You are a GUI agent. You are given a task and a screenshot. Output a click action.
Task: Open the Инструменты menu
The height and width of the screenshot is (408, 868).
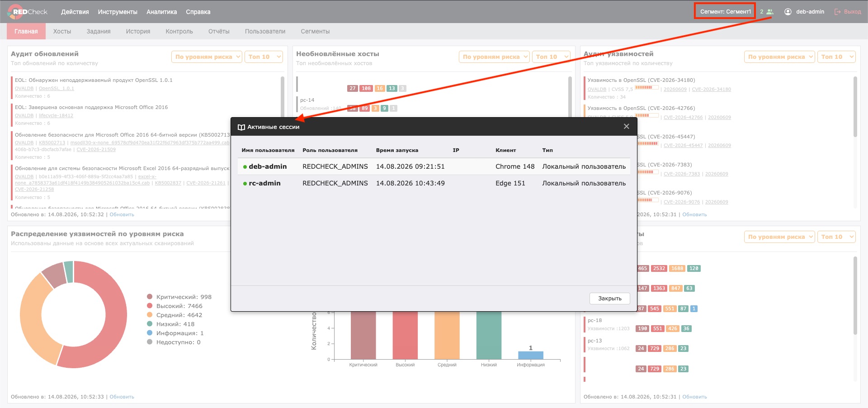coord(118,12)
